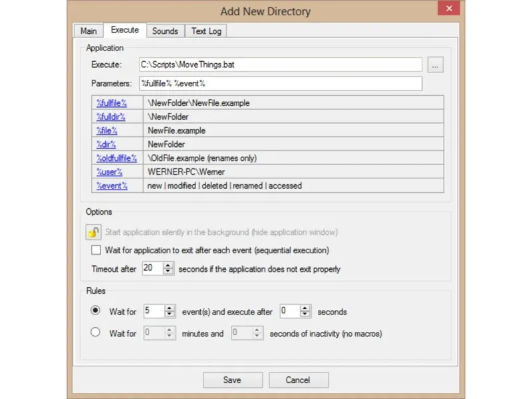The image size is (532, 399).
Task: Increase the Timeout after seconds value
Action: (x=168, y=265)
